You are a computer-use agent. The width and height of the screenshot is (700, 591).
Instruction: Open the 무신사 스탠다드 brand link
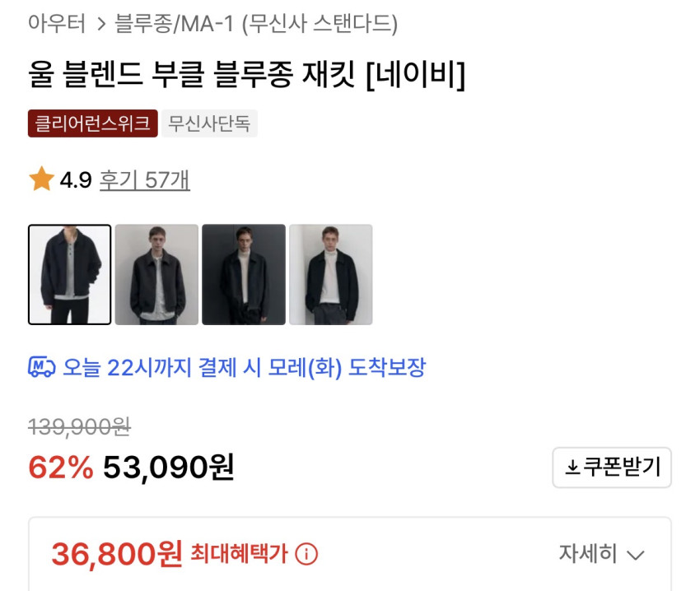[x=320, y=25]
